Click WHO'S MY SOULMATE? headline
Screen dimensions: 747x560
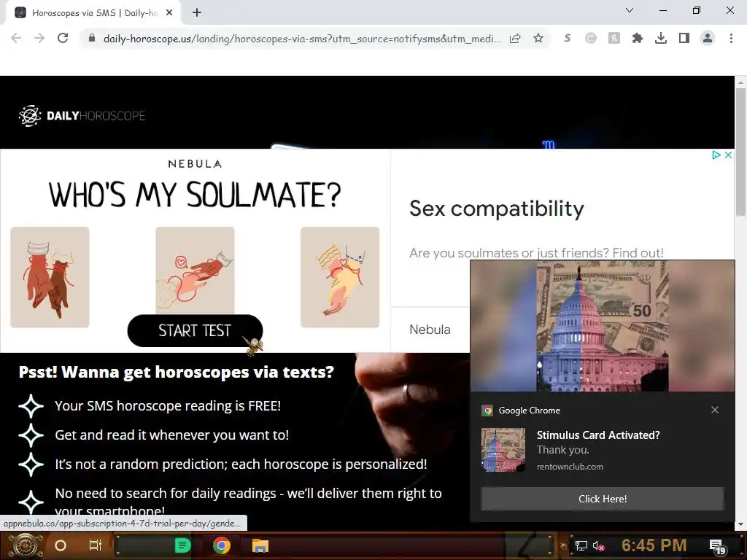(x=195, y=195)
